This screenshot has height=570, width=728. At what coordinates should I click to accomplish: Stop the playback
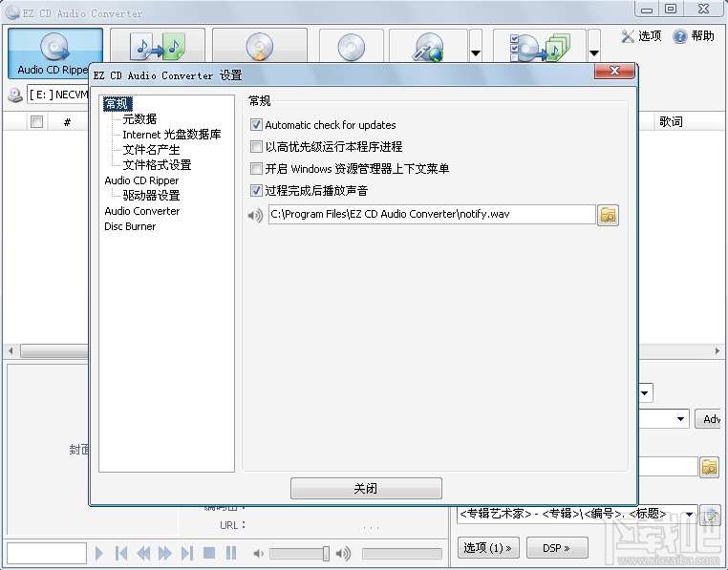pos(209,553)
